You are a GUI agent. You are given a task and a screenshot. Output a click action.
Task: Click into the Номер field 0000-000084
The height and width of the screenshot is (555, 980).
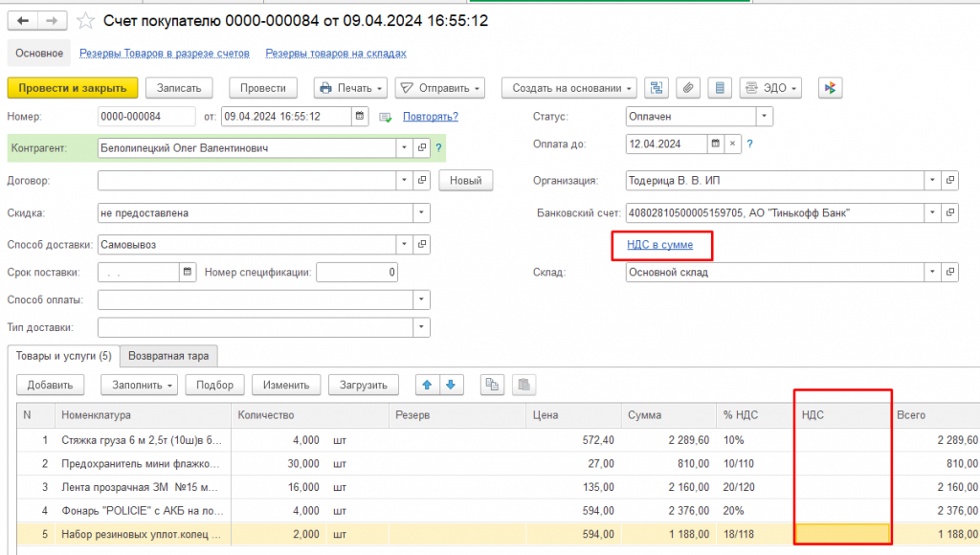point(146,116)
